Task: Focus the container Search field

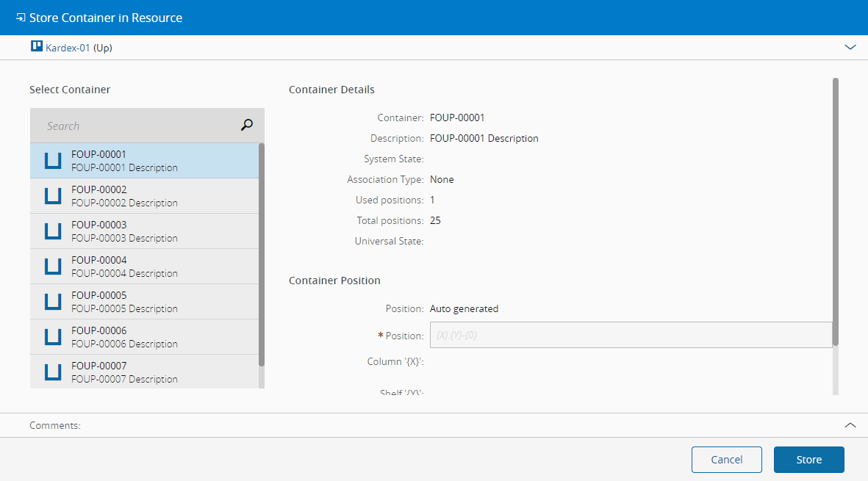Action: click(x=140, y=126)
